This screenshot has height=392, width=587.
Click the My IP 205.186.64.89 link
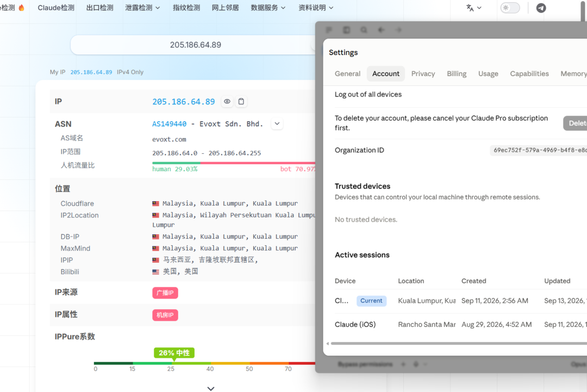coord(91,72)
